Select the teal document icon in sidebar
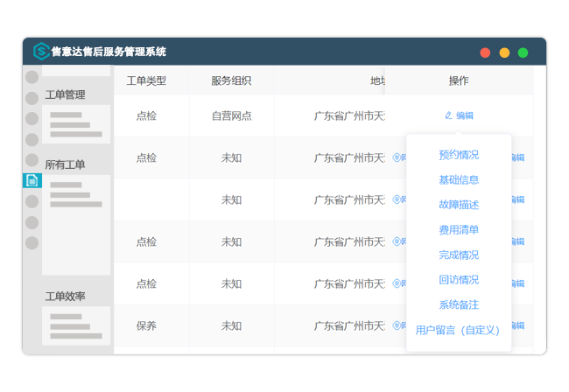The width and height of the screenshot is (569, 392). pos(32,180)
